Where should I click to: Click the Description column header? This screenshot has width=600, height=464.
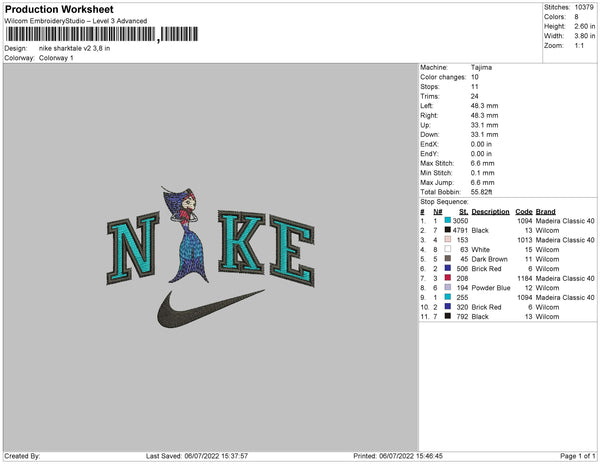(490, 212)
